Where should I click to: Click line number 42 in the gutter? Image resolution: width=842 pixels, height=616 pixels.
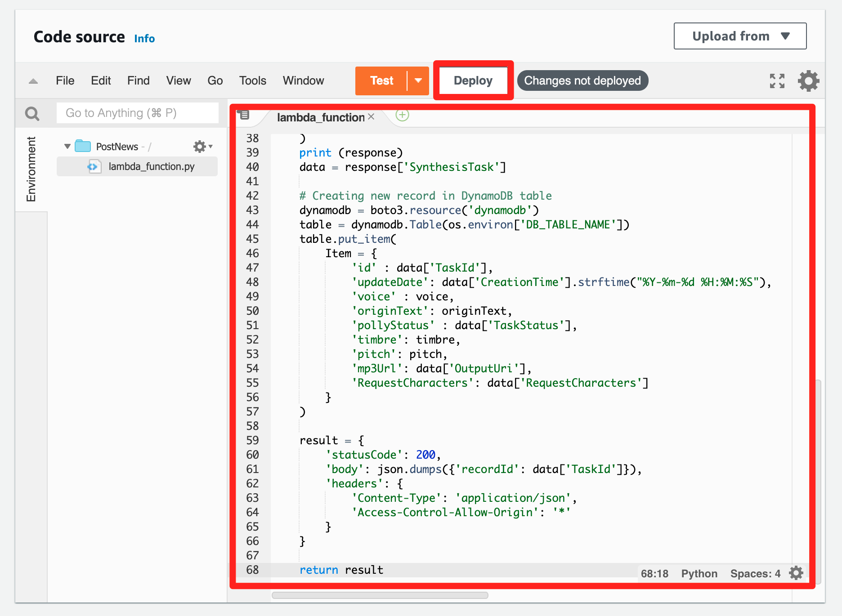click(x=252, y=196)
